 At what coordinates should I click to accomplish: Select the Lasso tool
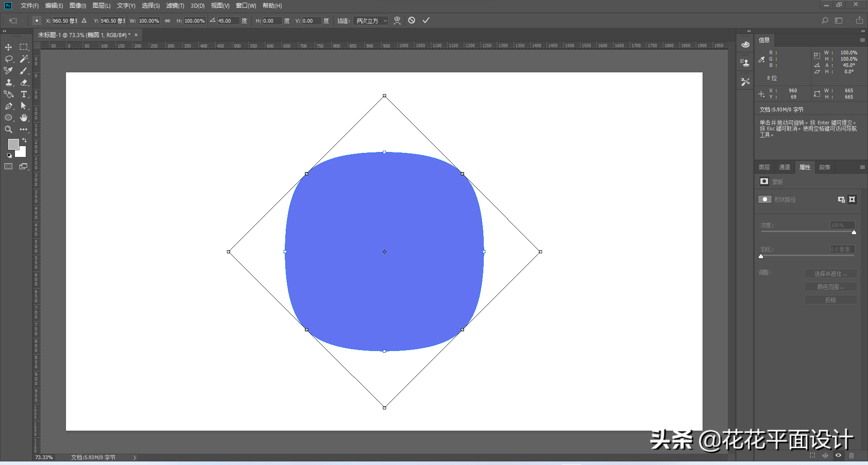coord(9,59)
